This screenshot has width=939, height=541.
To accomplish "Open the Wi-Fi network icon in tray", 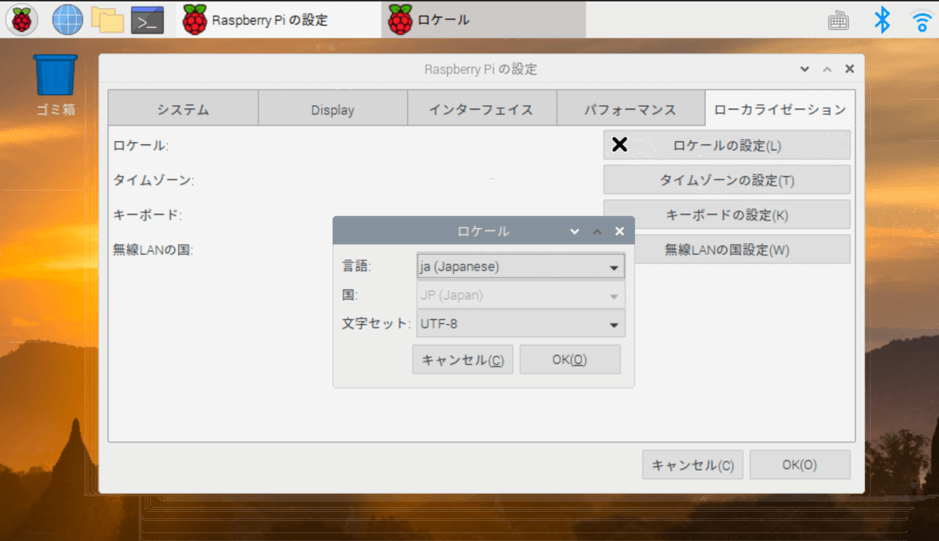I will coord(922,21).
